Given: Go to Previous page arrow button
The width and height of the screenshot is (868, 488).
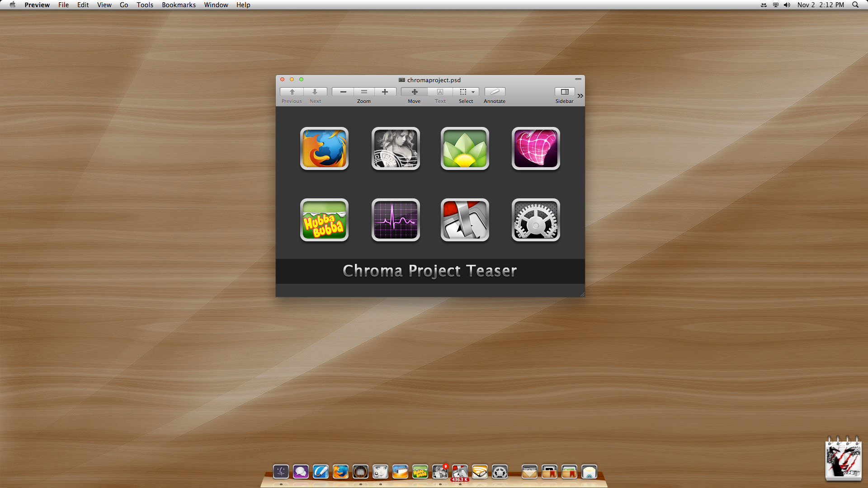Looking at the screenshot, I should pyautogui.click(x=292, y=92).
